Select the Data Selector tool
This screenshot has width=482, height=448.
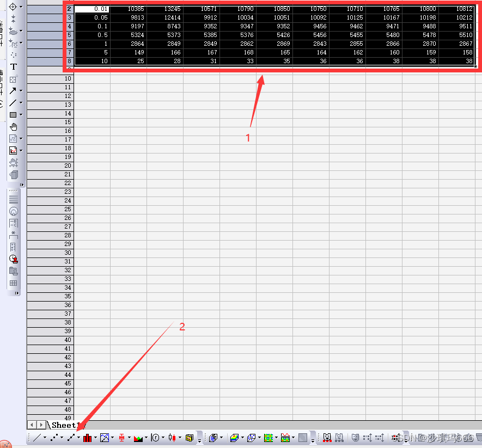13,19
